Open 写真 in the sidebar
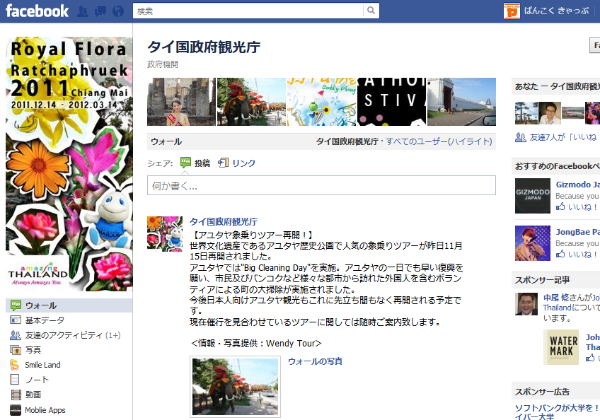This screenshot has width=600, height=420. [x=33, y=350]
